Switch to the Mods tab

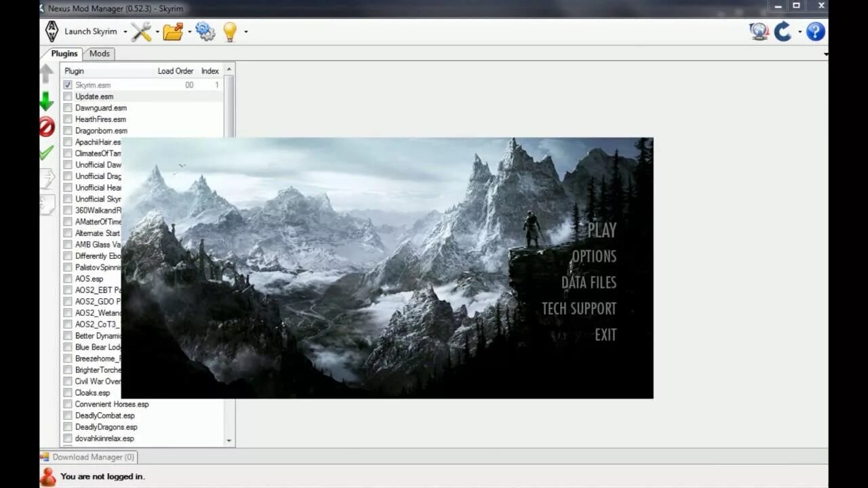click(x=99, y=54)
